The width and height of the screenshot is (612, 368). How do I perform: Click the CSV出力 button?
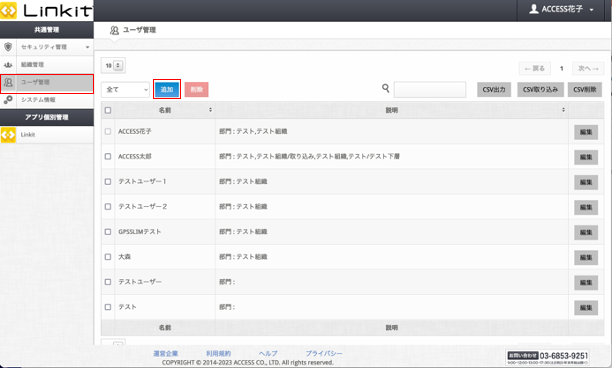(x=494, y=89)
